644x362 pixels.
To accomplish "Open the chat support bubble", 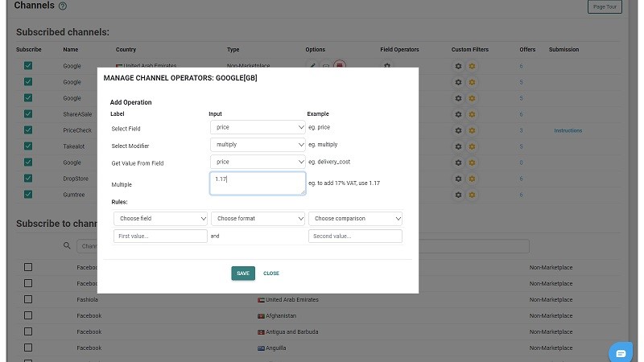I will tap(621, 353).
